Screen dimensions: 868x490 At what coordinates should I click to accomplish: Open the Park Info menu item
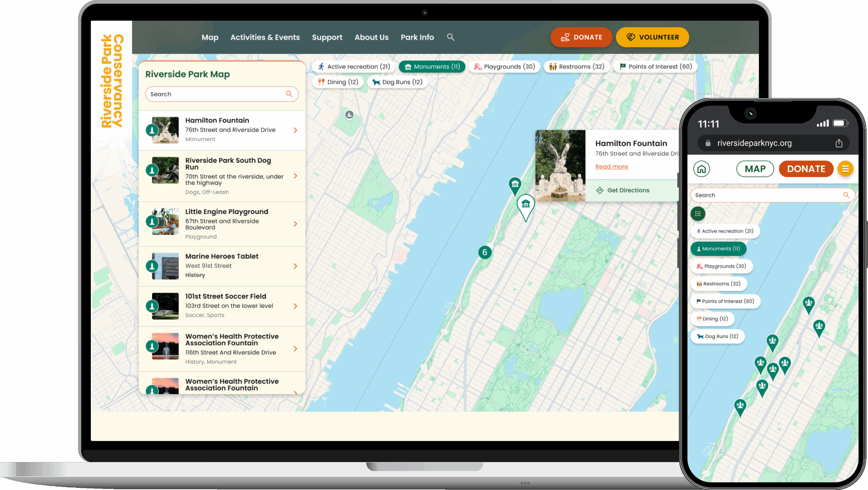pyautogui.click(x=417, y=37)
